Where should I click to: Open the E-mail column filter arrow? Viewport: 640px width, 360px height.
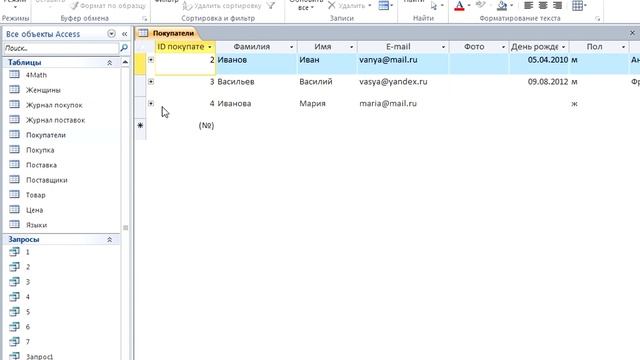click(x=443, y=47)
